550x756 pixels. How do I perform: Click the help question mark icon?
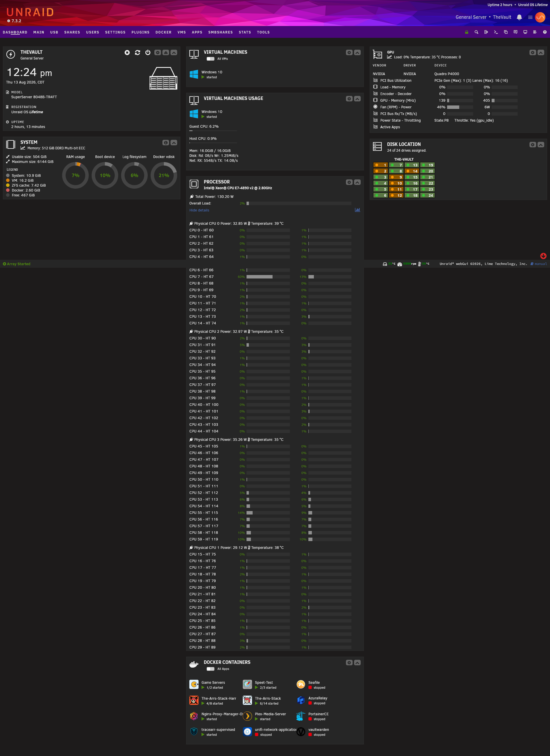pos(545,32)
